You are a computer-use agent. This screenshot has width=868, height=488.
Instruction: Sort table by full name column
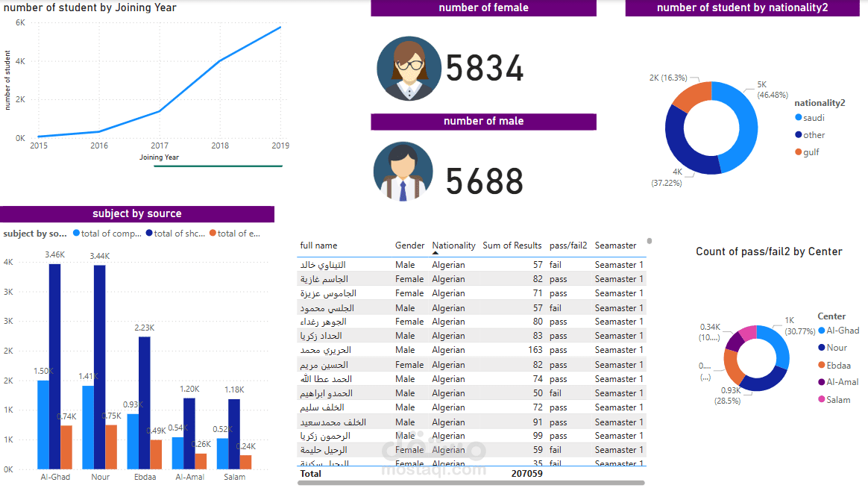click(x=318, y=245)
